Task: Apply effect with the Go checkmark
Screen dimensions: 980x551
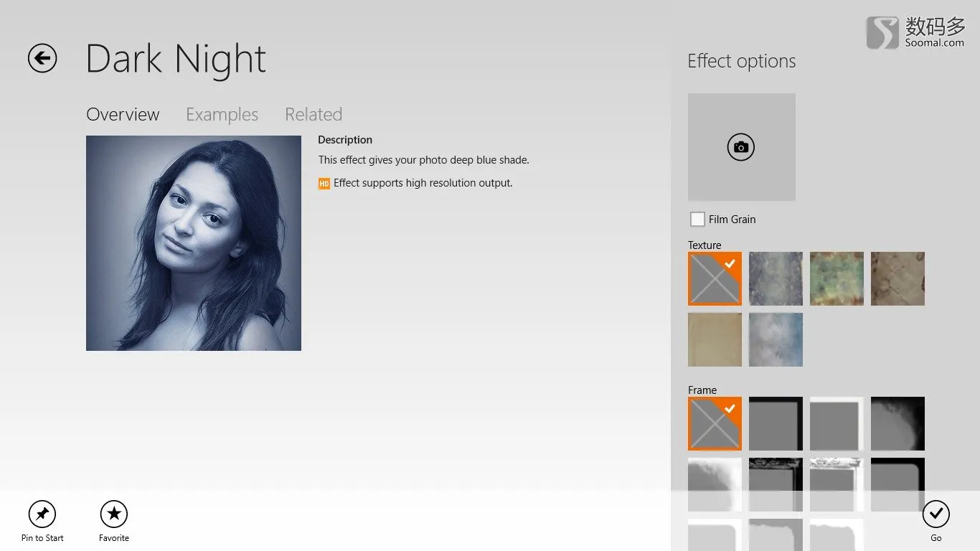Action: tap(936, 514)
